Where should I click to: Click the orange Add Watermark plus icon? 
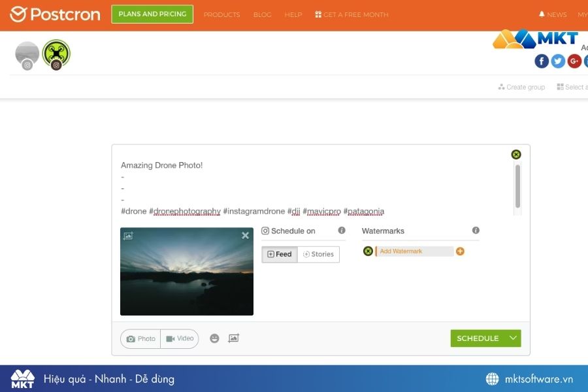(460, 252)
